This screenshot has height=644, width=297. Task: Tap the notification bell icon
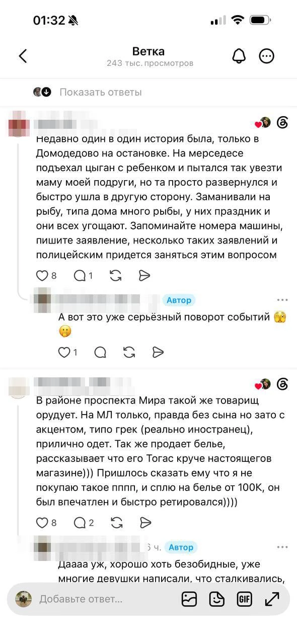pos(239,56)
